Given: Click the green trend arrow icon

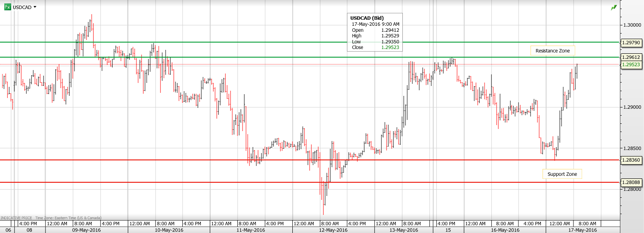Looking at the screenshot, I should pyautogui.click(x=613, y=8).
